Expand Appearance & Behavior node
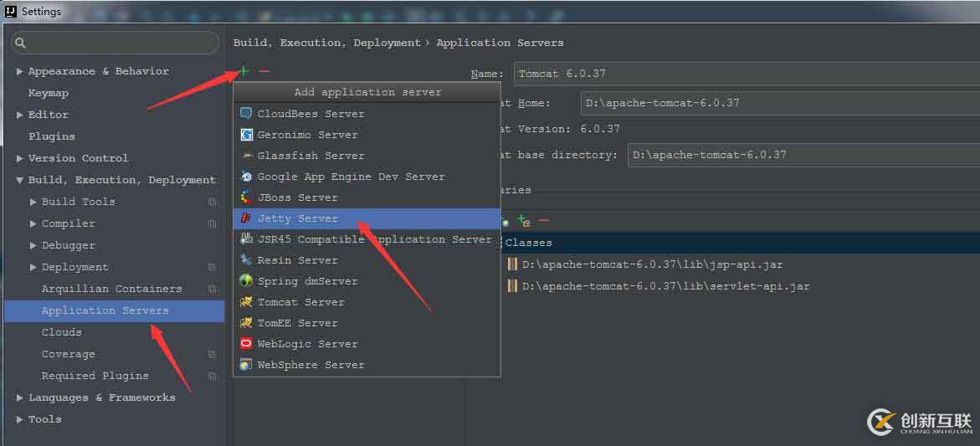The height and width of the screenshot is (446, 980). 19,72
